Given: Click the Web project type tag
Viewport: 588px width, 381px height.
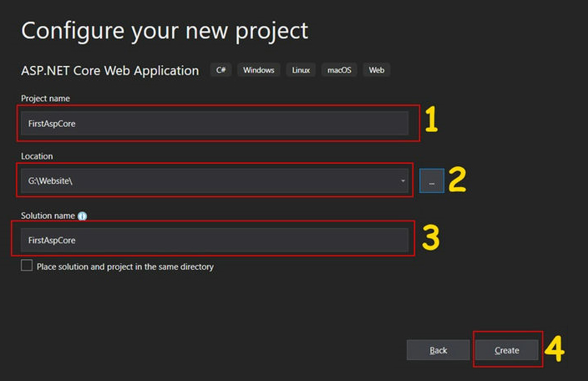Looking at the screenshot, I should click(x=377, y=70).
